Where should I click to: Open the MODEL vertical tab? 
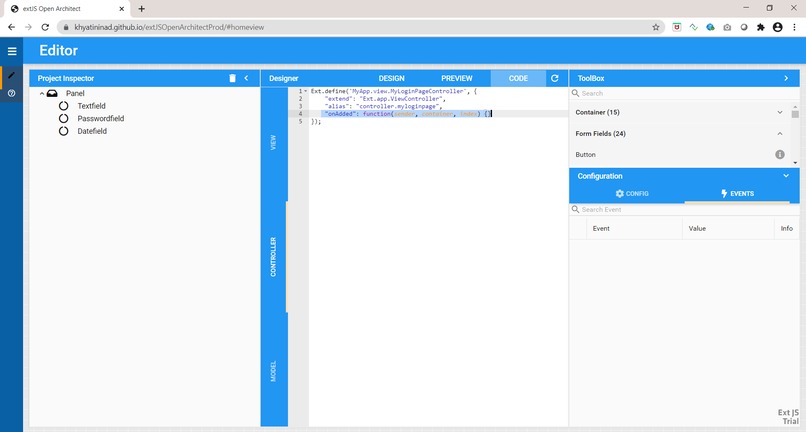click(x=273, y=371)
